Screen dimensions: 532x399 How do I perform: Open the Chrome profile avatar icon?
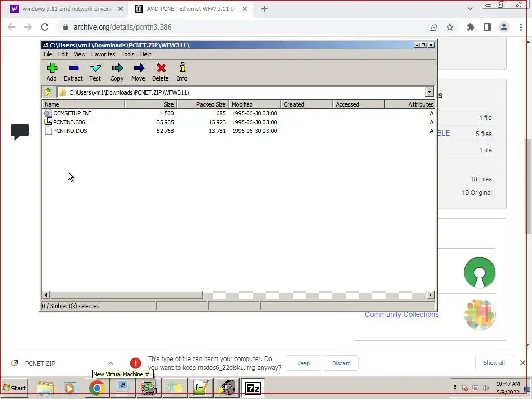504,27
